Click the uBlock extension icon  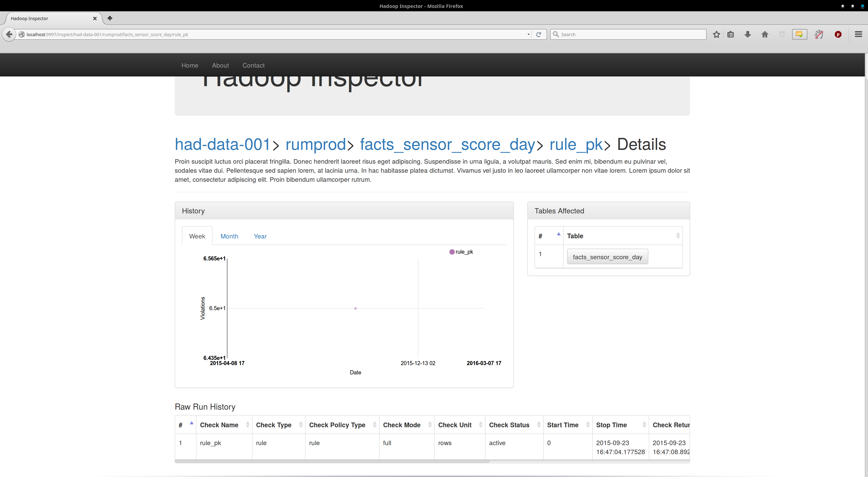coord(838,34)
